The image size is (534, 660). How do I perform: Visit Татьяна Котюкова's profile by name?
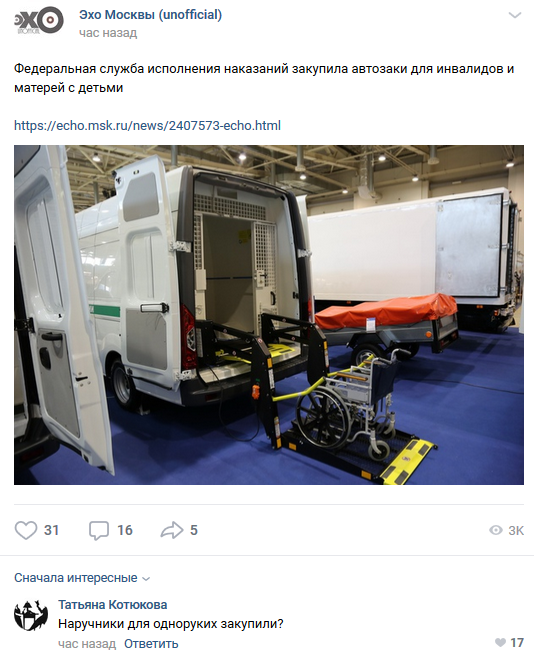[x=112, y=605]
